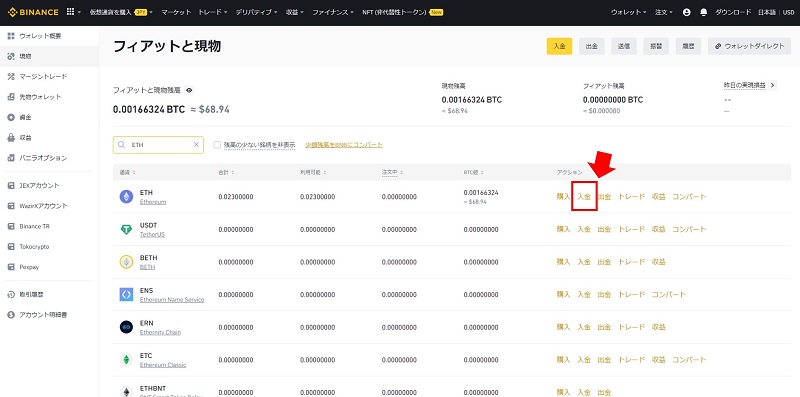800x397 pixels.
Task: Click 履歴 button at page top
Action: tap(688, 46)
